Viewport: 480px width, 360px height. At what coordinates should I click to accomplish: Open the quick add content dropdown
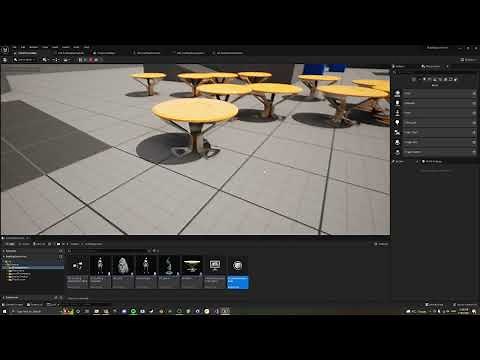45,60
